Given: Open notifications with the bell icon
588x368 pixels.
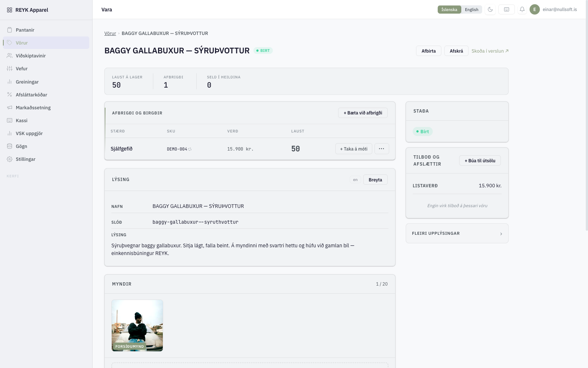Looking at the screenshot, I should click(x=522, y=10).
